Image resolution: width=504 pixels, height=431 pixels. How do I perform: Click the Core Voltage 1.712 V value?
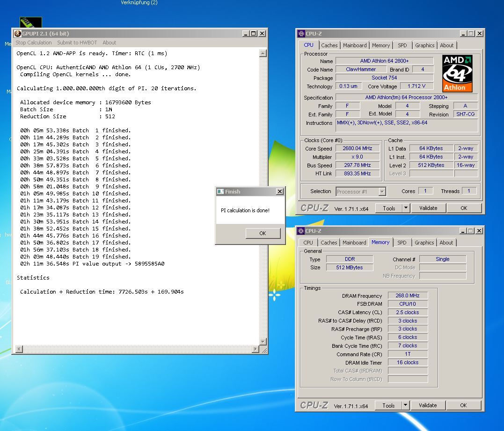(416, 86)
